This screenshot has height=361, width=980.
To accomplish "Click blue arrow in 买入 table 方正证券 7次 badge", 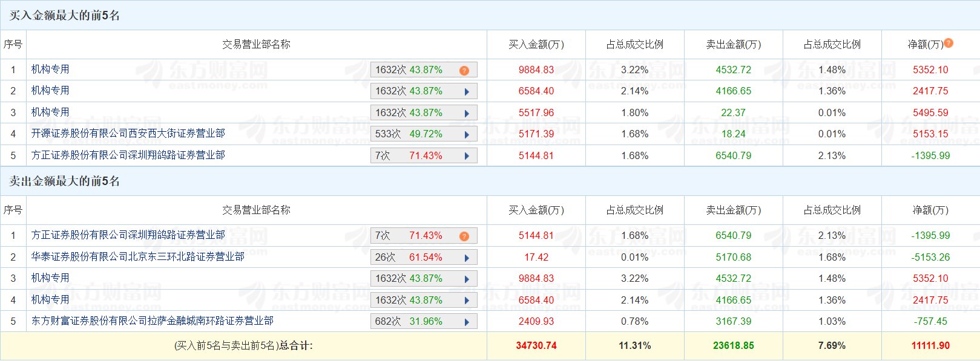I will tap(467, 156).
